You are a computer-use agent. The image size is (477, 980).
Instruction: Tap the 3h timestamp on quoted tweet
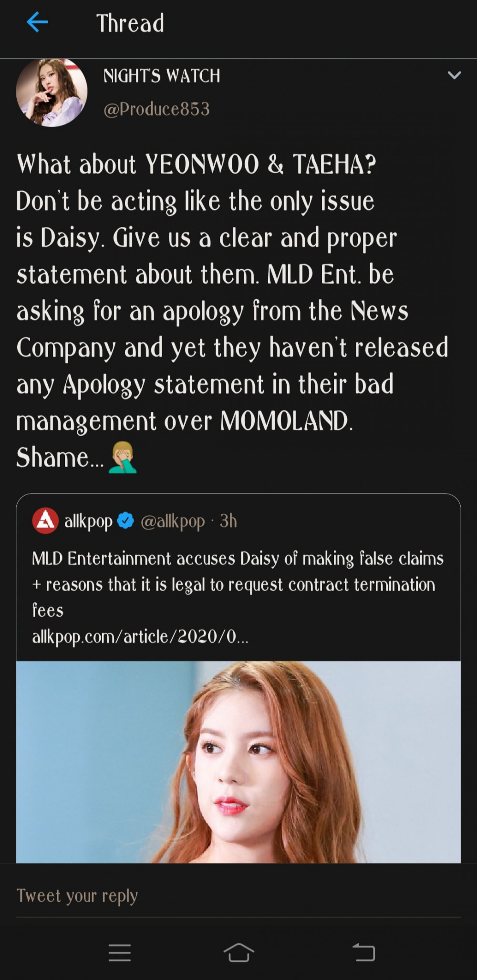coord(228,521)
